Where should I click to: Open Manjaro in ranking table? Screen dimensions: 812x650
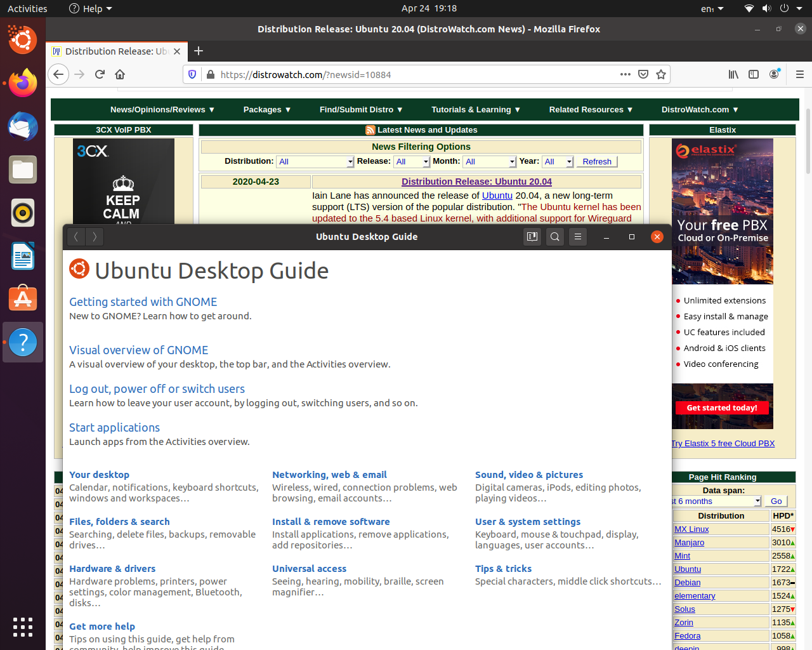(x=689, y=543)
